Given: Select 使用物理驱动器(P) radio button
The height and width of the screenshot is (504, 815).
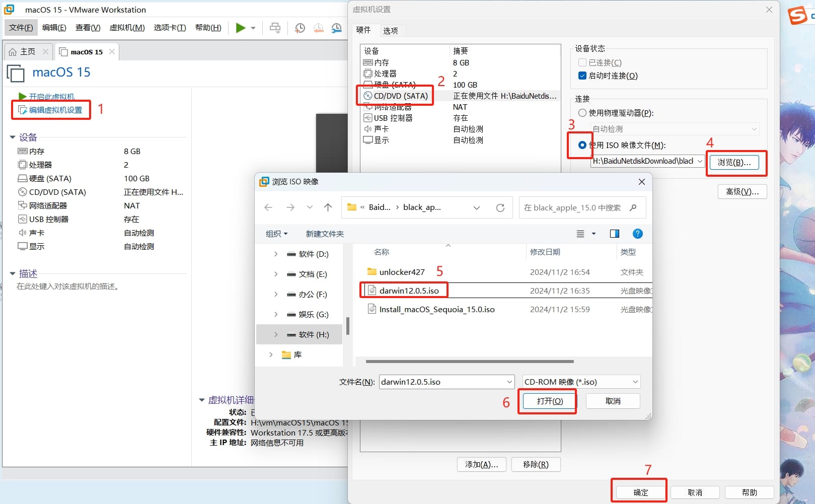Looking at the screenshot, I should coord(582,113).
